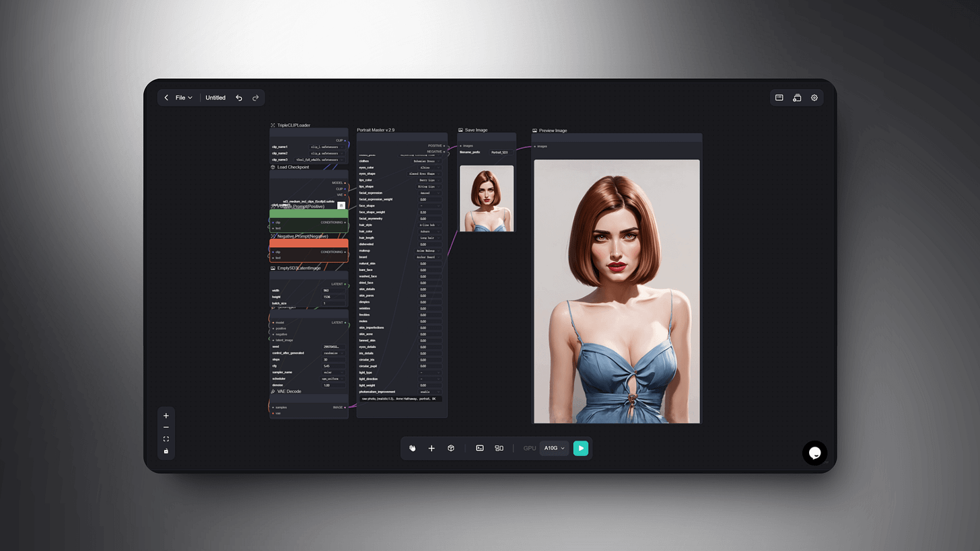Click the redo arrow icon
The width and height of the screenshot is (980, 551).
tap(256, 98)
